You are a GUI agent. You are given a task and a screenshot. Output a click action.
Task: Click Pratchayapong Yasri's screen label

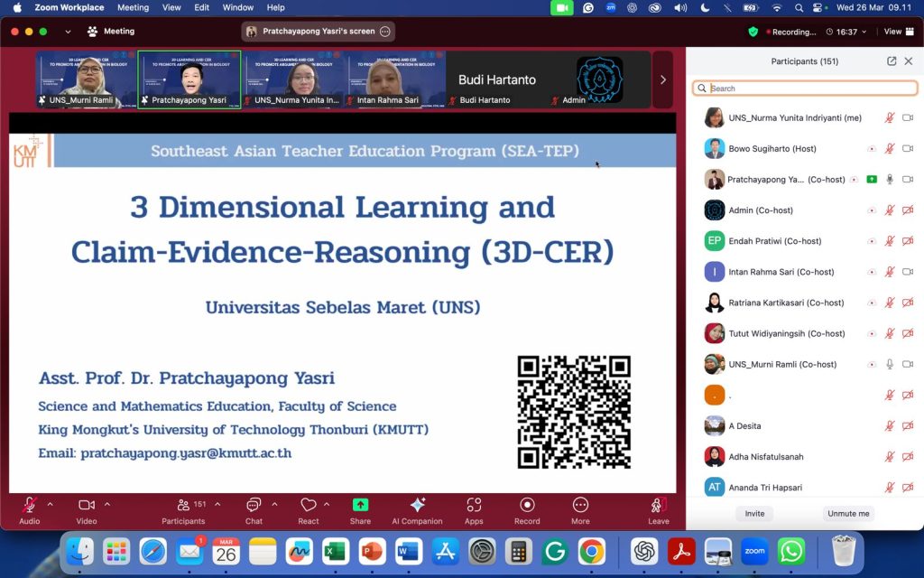coord(319,32)
